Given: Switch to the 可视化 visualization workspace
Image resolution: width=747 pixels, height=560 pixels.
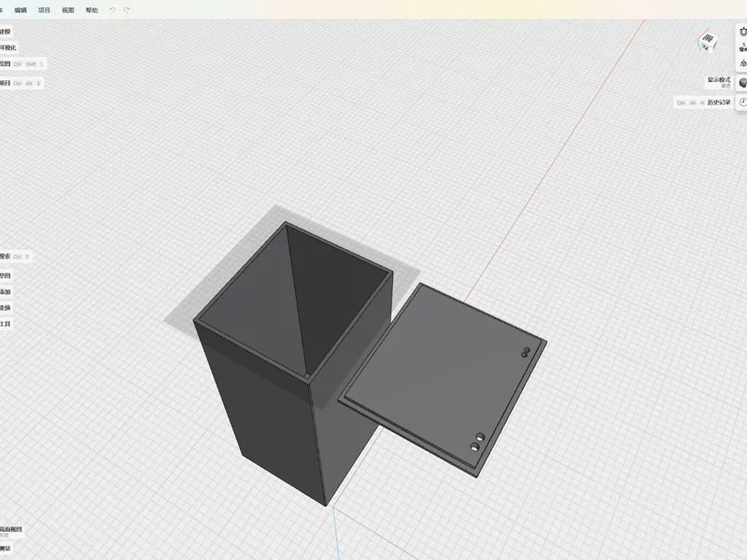Looking at the screenshot, I should (8, 48).
